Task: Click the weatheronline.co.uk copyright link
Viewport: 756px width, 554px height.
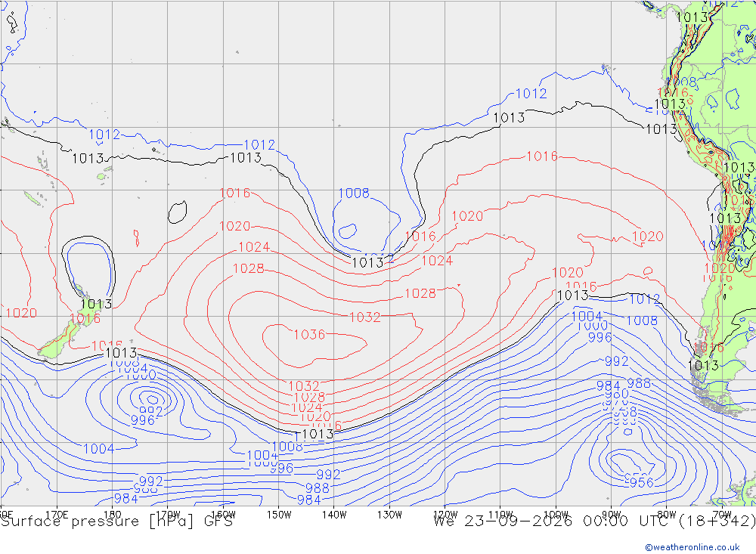Action: (692, 546)
